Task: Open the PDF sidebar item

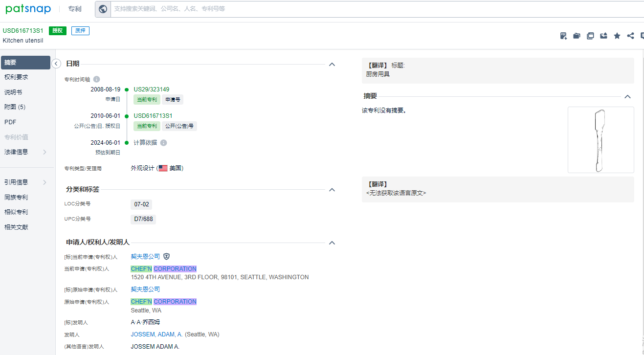Action: pyautogui.click(x=10, y=122)
